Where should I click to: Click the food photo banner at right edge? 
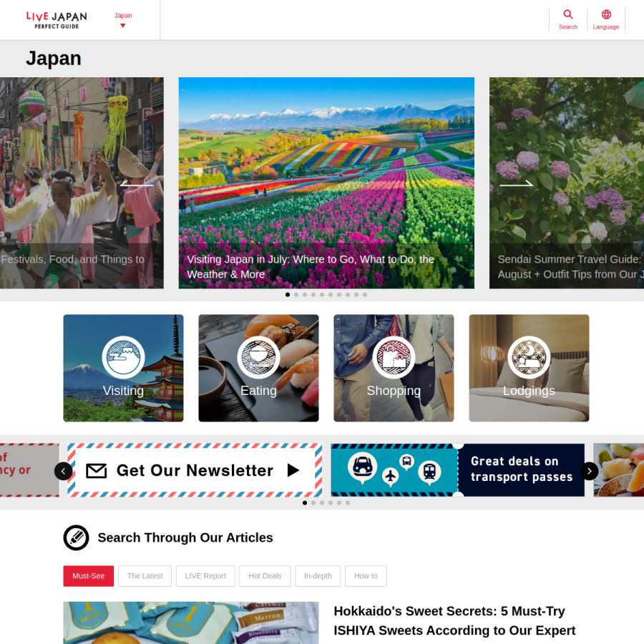click(619, 470)
